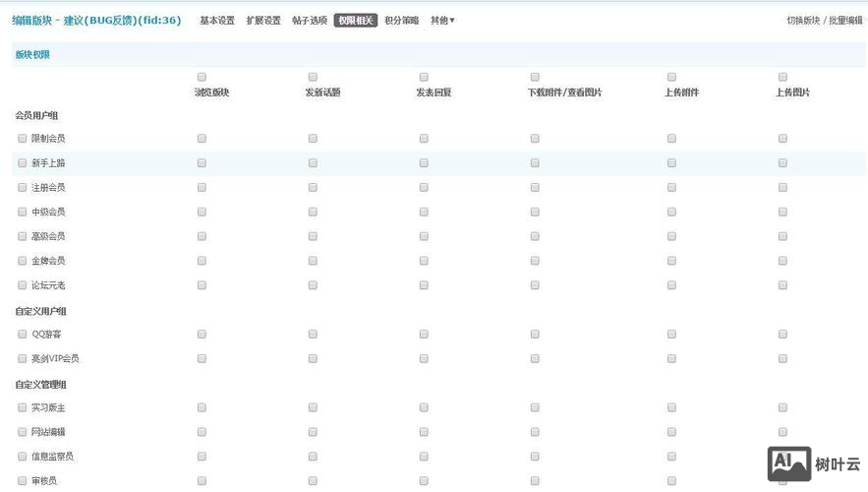Check the row checkbox beside 网站编辑
This screenshot has height=492, width=868.
(23, 432)
